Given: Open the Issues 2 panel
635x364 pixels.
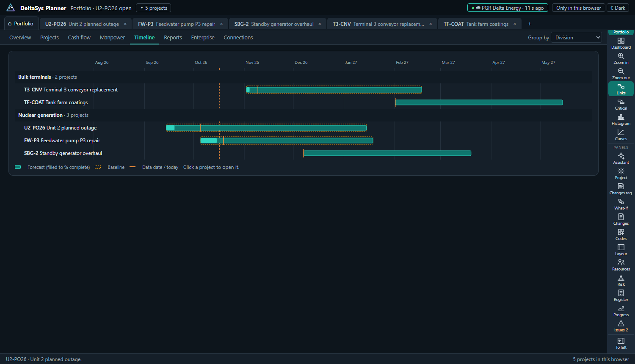Looking at the screenshot, I should click(621, 326).
